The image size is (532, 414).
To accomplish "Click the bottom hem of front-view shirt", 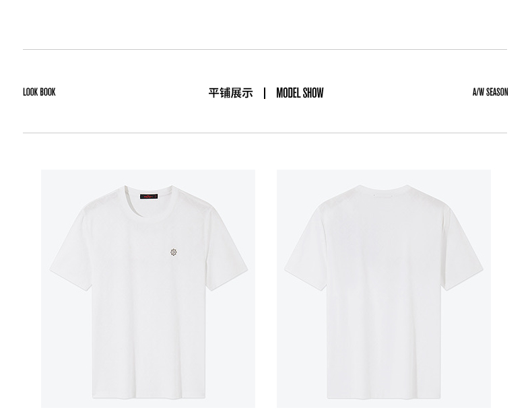I will (x=149, y=396).
